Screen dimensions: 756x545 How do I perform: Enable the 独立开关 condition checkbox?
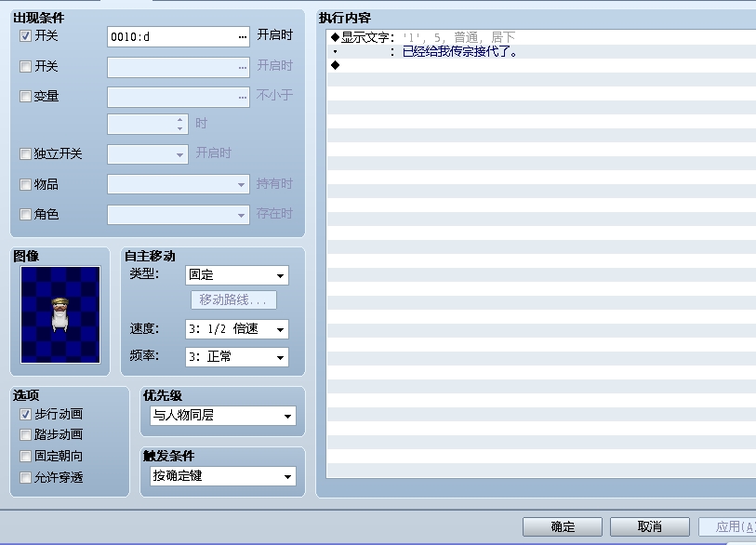tap(25, 153)
